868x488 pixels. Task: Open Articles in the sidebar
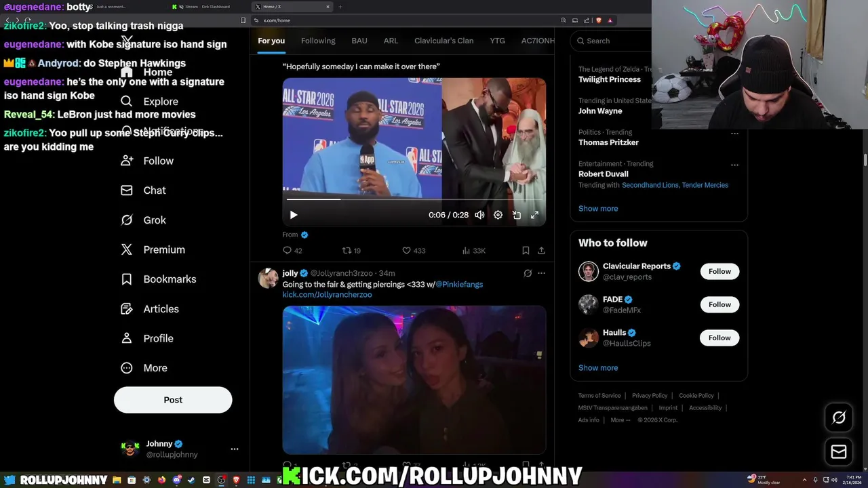point(150,309)
